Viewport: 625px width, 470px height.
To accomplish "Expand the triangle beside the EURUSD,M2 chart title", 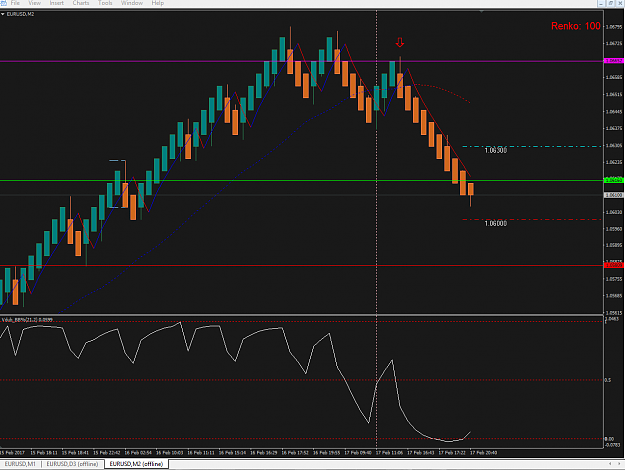I will [x=3, y=14].
